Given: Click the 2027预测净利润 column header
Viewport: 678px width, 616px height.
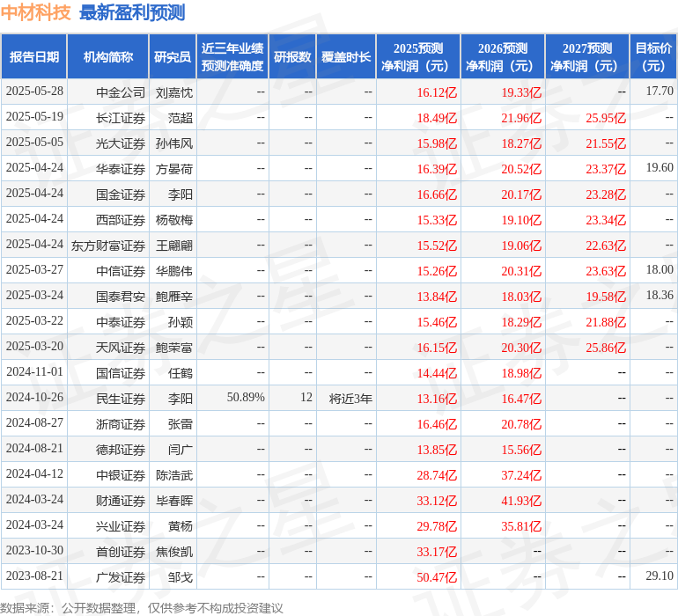Looking at the screenshot, I should coord(587,57).
